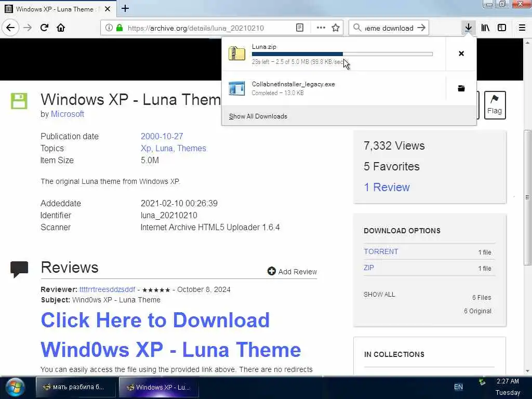The width and height of the screenshot is (532, 399).
Task: Click the Luna.zip file name
Action: (264, 47)
